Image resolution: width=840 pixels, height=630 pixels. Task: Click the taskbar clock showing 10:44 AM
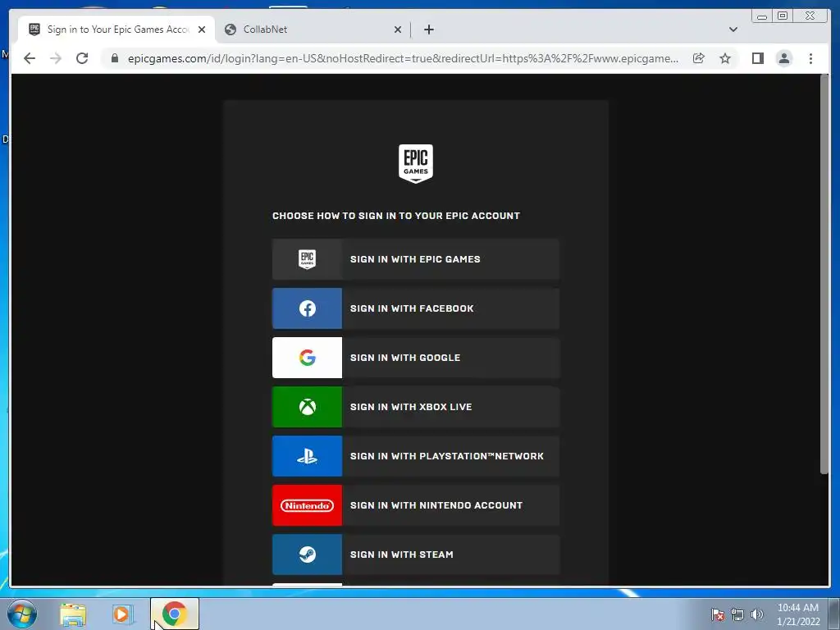797,614
